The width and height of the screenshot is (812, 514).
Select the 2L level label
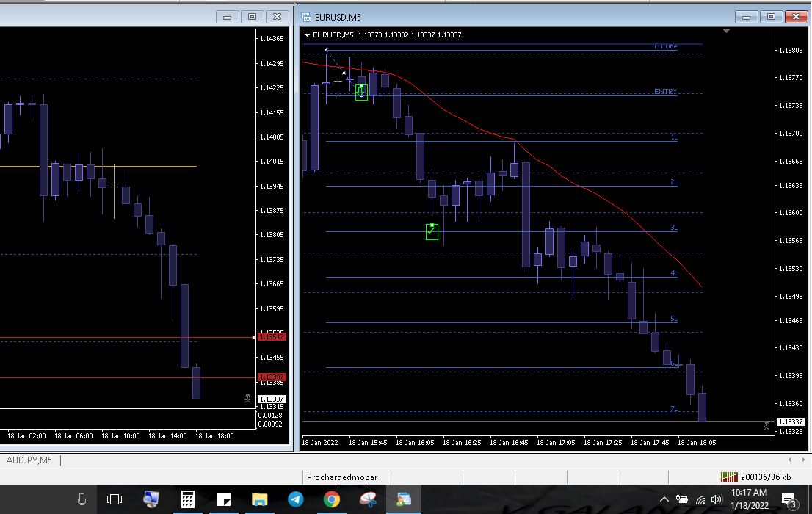click(674, 182)
